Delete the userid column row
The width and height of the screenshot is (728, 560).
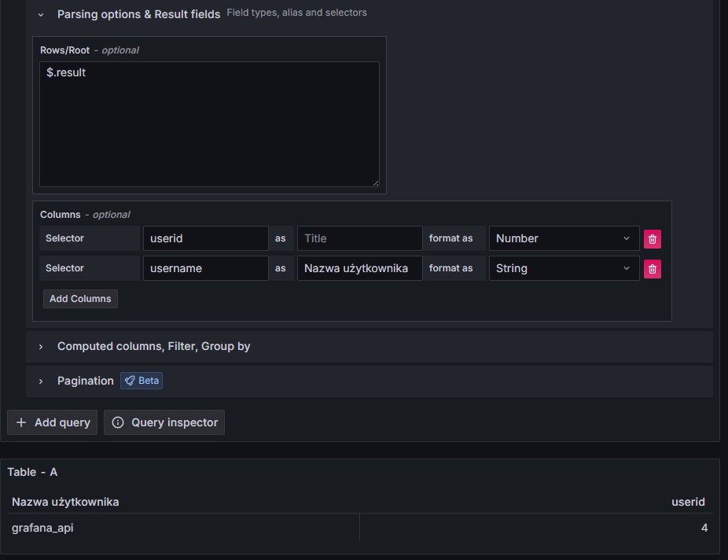click(x=652, y=239)
